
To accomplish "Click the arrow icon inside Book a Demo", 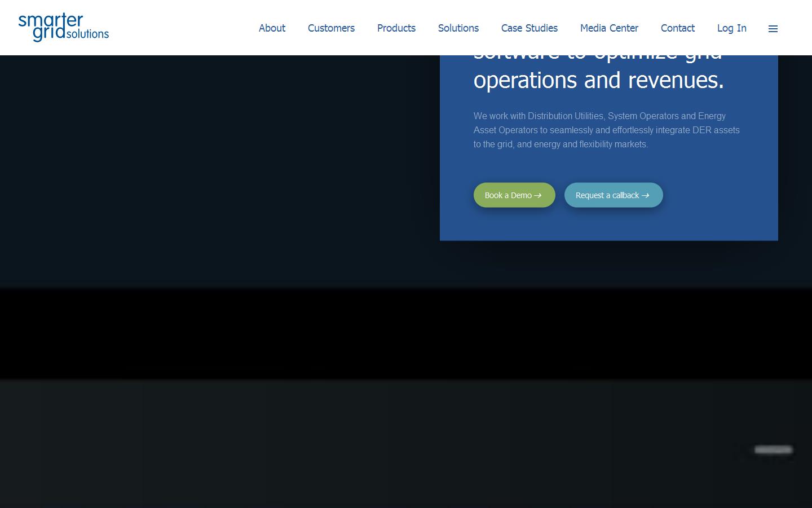I will [538, 195].
